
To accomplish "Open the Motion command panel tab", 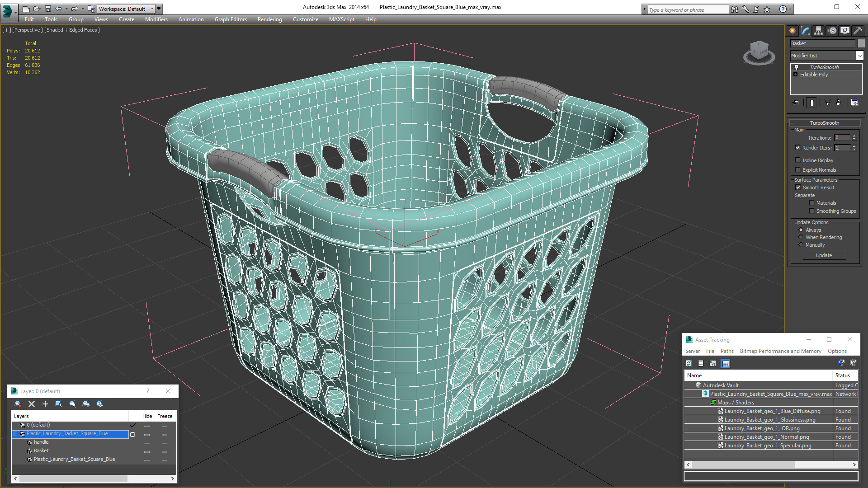I will [x=832, y=31].
